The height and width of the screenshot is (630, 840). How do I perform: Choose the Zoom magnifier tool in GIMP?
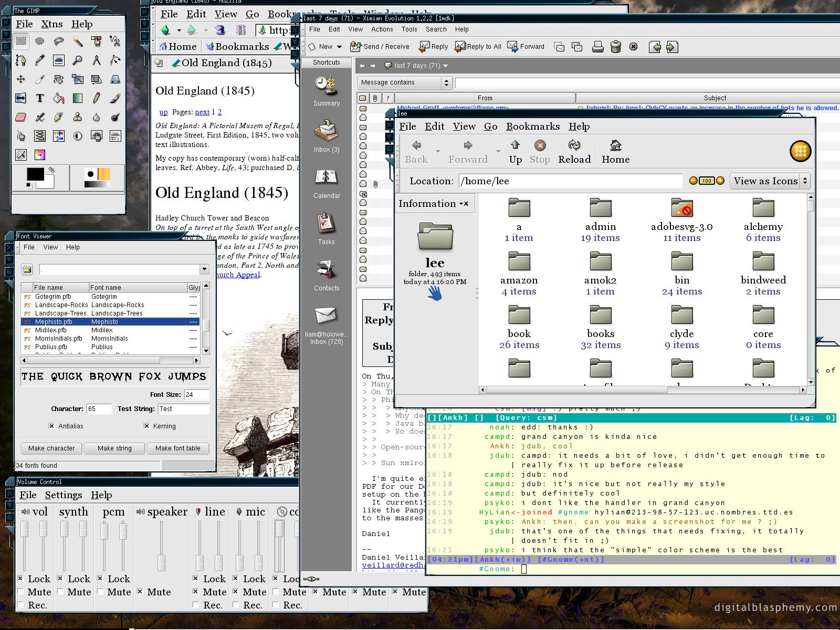(78, 60)
